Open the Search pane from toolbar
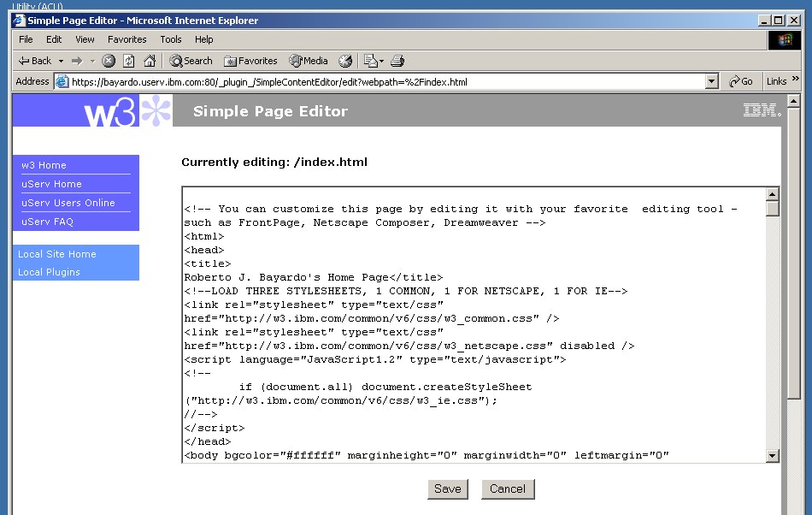 [191, 61]
